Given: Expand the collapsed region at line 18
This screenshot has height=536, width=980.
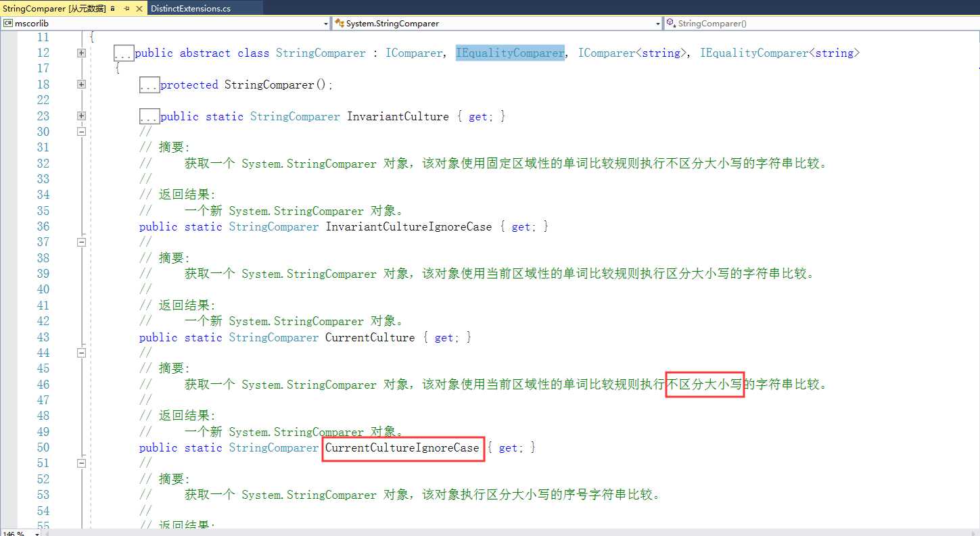Looking at the screenshot, I should 81,84.
